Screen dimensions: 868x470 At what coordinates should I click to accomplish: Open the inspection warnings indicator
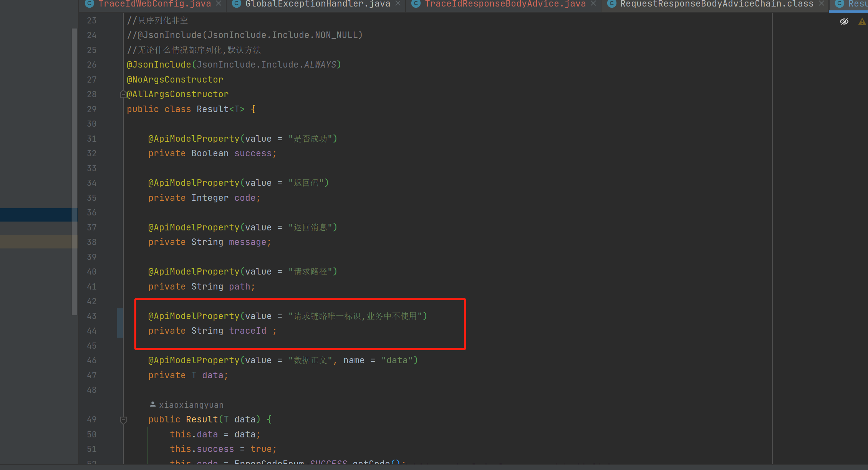coord(862,22)
